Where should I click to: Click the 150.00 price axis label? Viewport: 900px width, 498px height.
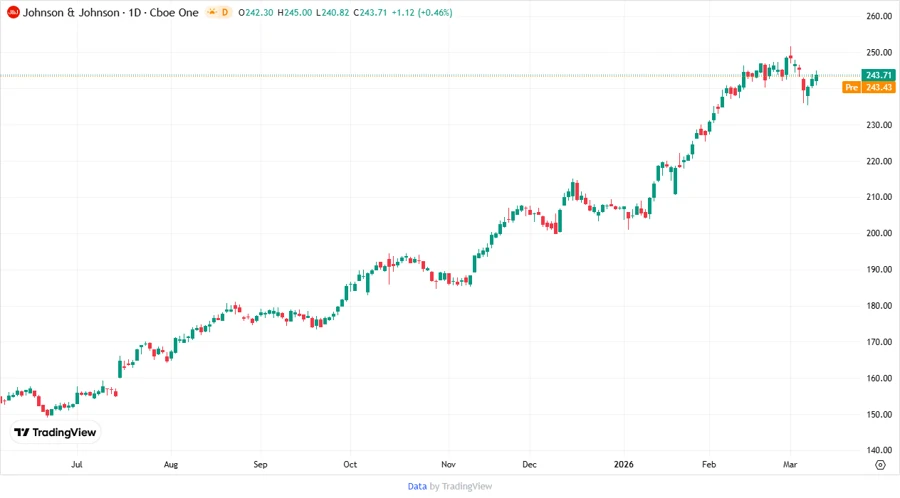pyautogui.click(x=879, y=414)
